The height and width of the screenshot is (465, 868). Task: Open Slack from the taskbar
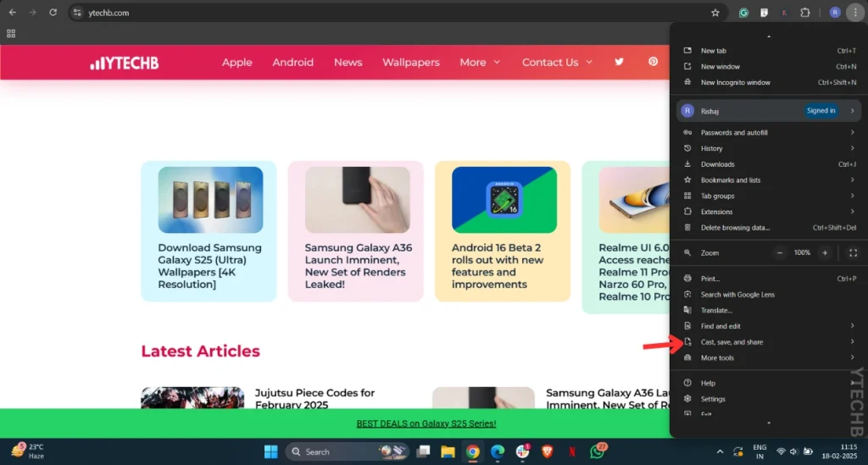tap(522, 451)
